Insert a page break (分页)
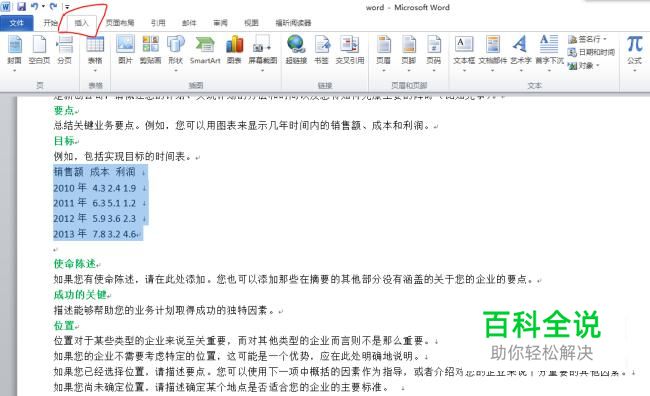Viewport: 650px width, 396px height. [64, 50]
